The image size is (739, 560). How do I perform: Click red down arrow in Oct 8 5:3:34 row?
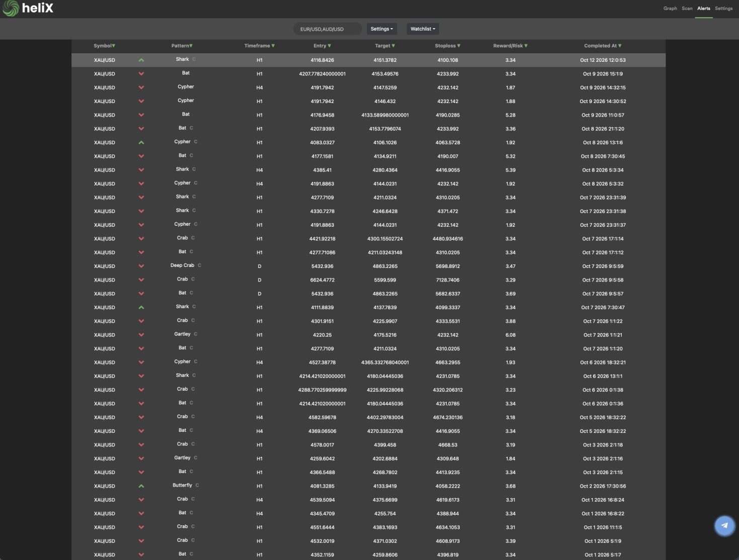point(141,170)
